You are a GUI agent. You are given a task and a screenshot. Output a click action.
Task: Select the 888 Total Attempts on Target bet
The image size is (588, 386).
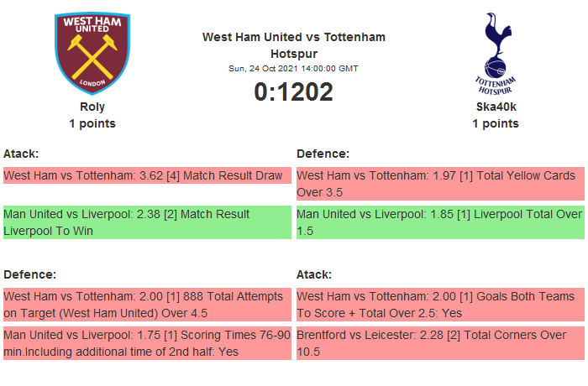tap(147, 305)
